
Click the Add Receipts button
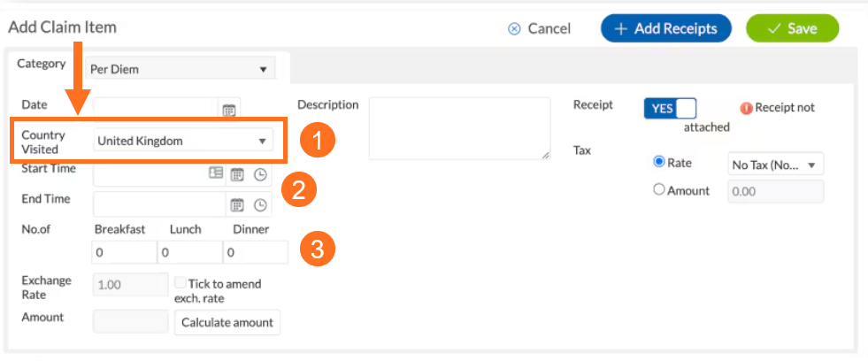tap(666, 29)
